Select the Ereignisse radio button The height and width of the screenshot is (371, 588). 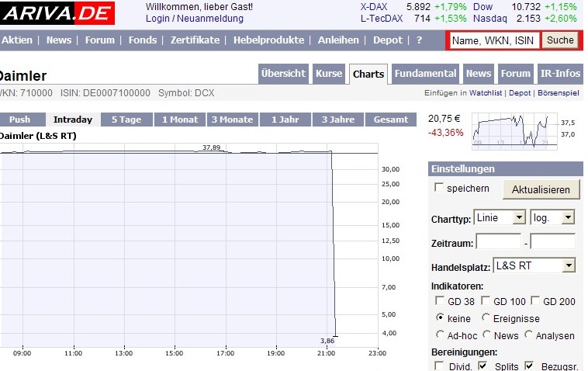[x=486, y=317]
